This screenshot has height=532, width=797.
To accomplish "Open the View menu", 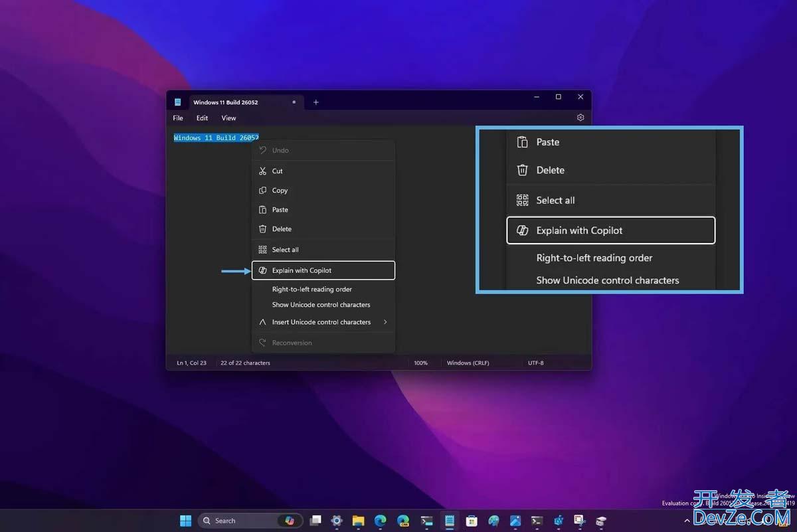I will click(228, 118).
